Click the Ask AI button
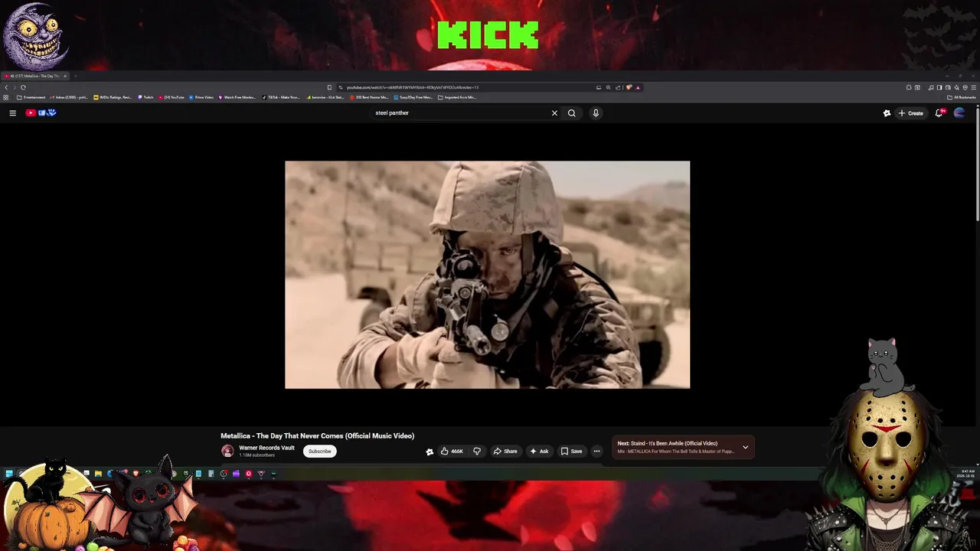Viewport: 980px width, 551px height. pyautogui.click(x=539, y=451)
